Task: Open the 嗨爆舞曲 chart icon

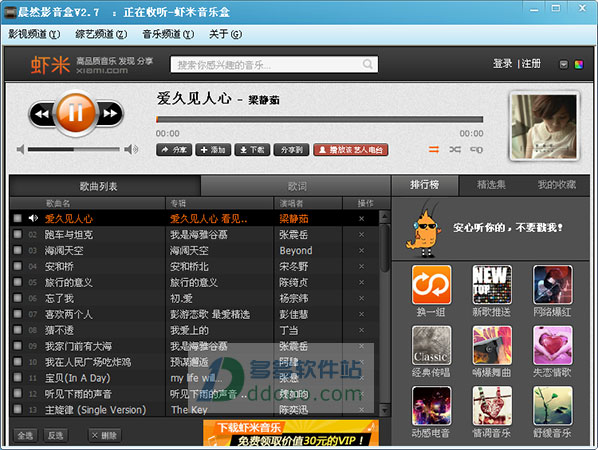Action: tap(492, 345)
